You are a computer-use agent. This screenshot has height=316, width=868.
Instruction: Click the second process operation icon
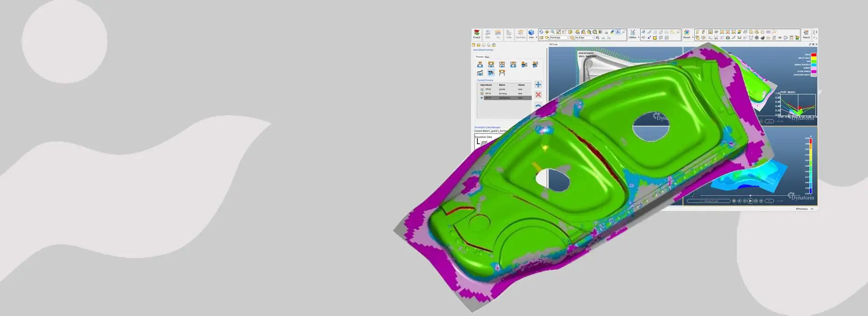(x=491, y=65)
